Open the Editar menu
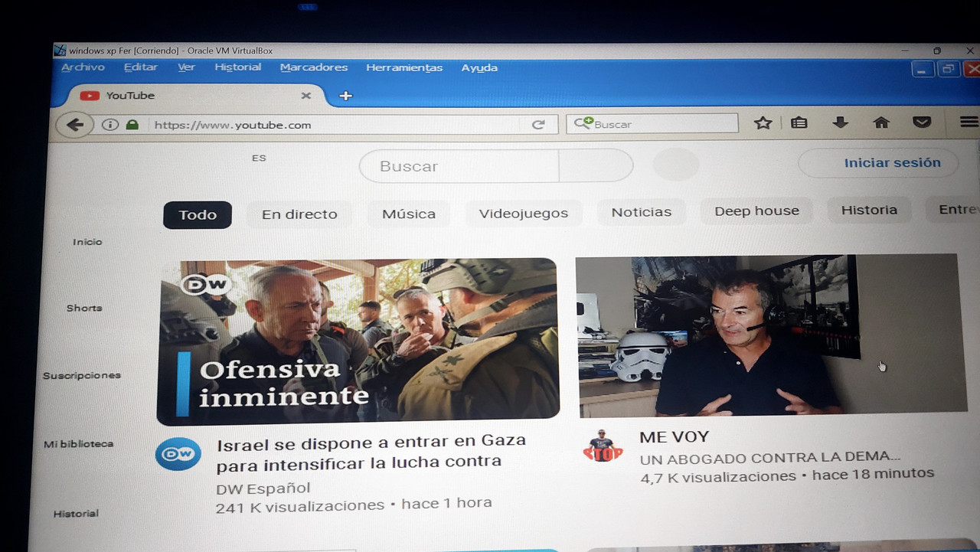Screen dimensions: 980x552 point(141,67)
